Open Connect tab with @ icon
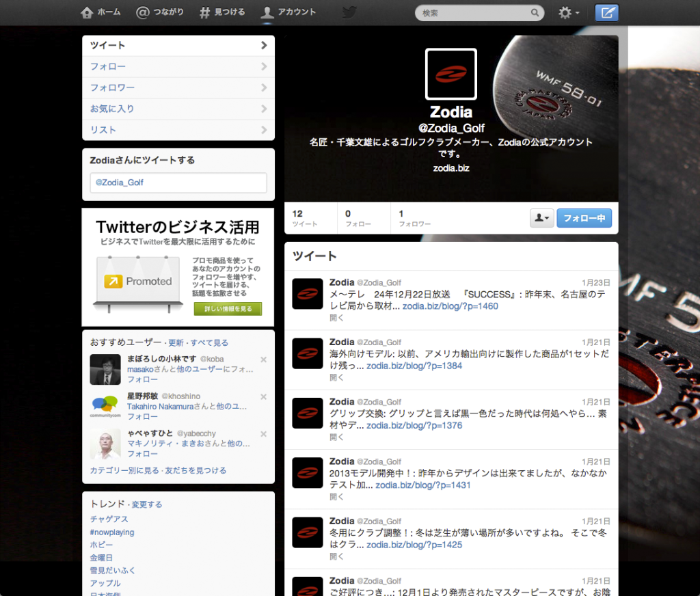 [x=160, y=12]
